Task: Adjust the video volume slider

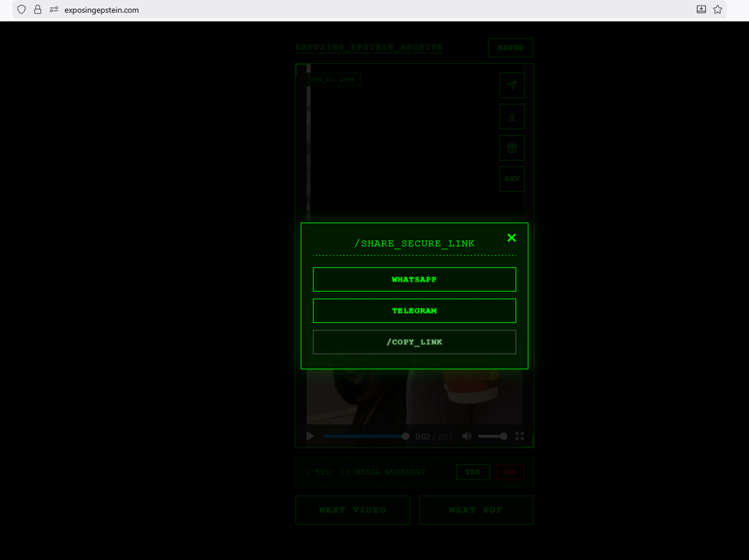Action: 492,437
